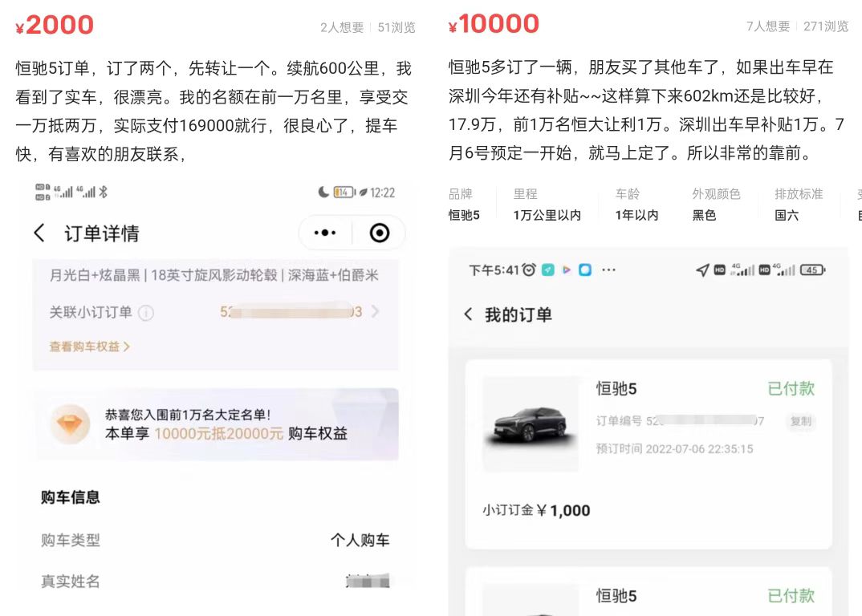Tap the circular close target icon in 订单详情
The image size is (862, 616).
point(380,233)
